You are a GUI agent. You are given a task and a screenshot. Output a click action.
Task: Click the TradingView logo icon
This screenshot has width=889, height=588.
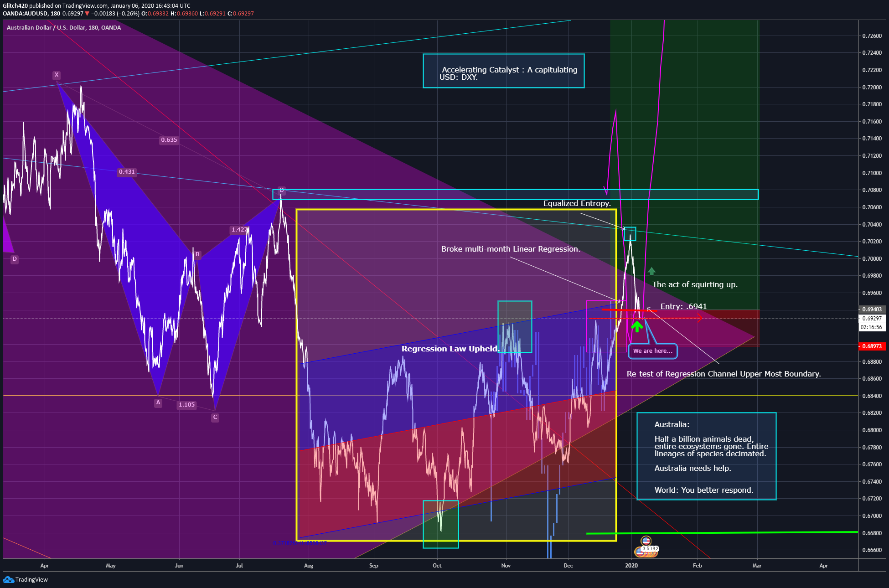point(8,579)
